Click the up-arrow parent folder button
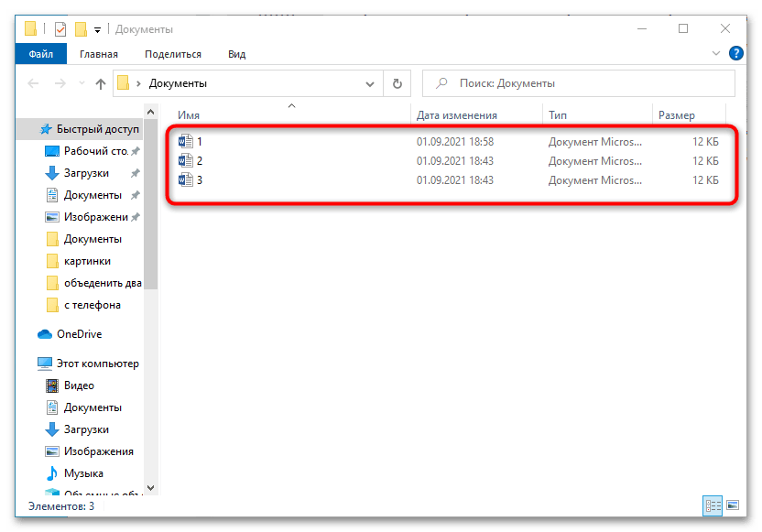The height and width of the screenshot is (532, 762). coord(101,83)
